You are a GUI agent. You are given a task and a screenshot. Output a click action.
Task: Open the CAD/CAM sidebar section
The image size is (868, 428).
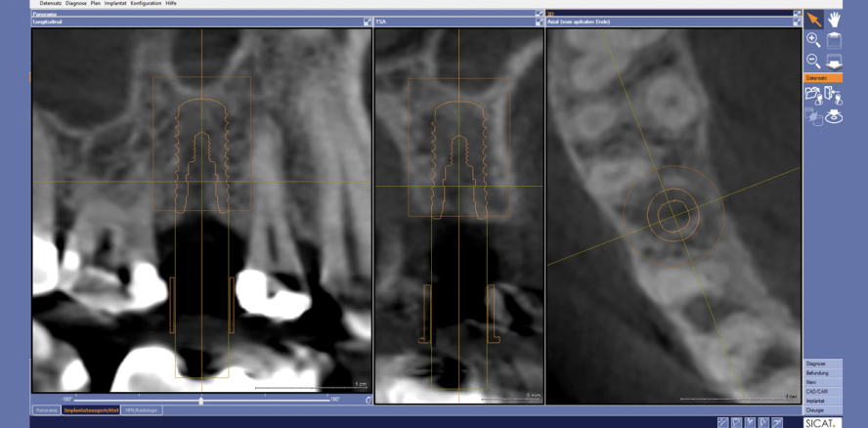pos(823,392)
